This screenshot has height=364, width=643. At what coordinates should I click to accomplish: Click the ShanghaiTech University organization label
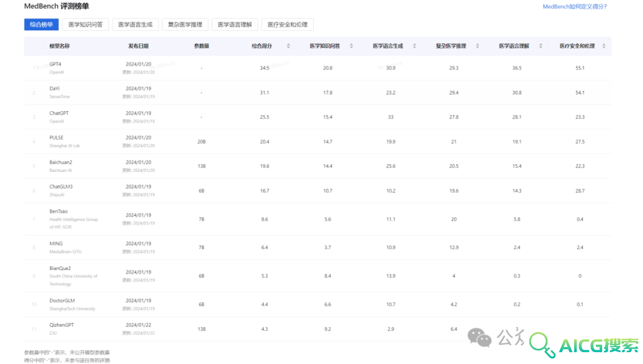point(73,309)
